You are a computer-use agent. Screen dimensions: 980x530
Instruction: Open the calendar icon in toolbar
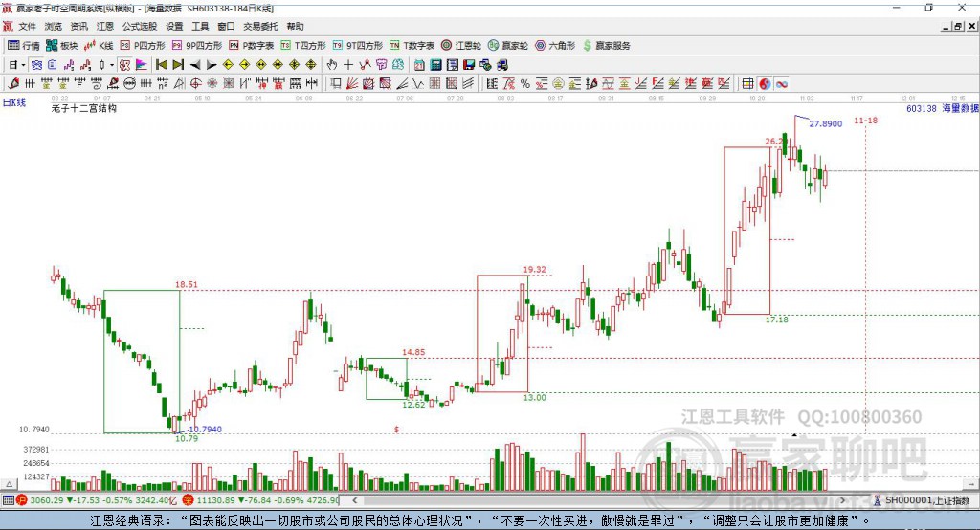point(419,65)
